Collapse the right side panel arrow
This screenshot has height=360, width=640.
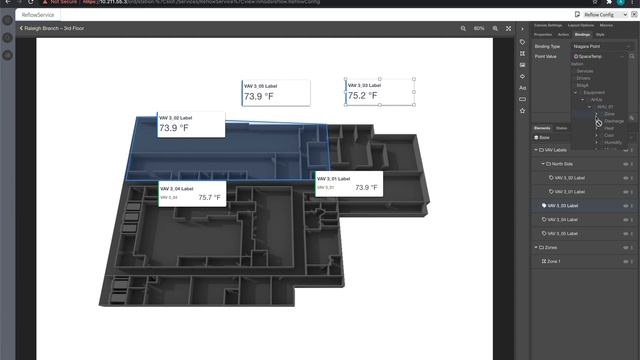[x=522, y=29]
